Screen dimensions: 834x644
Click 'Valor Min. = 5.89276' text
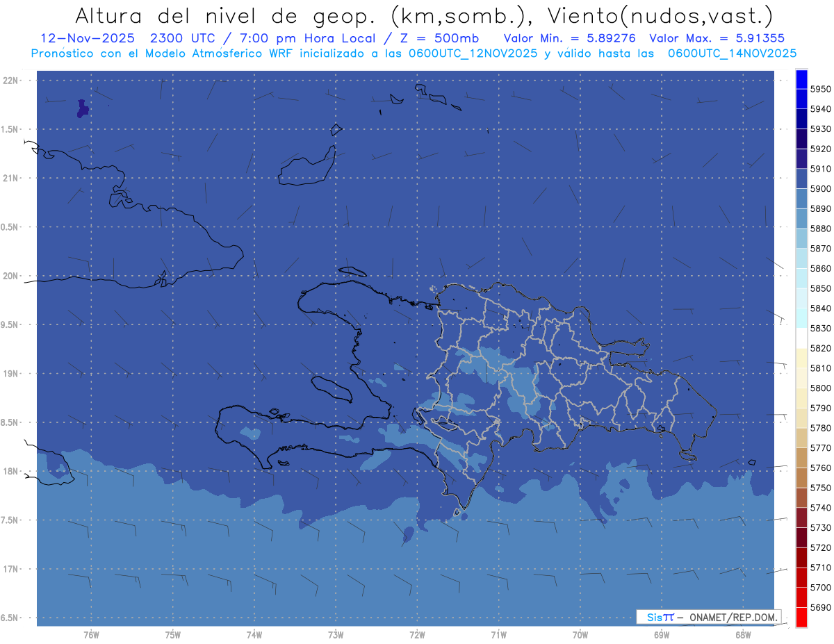point(570,38)
